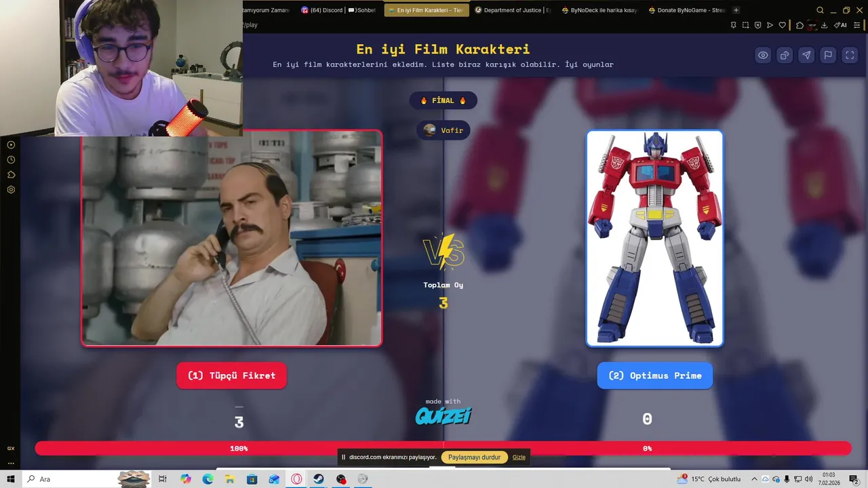Open Task View on the taskbar
The height and width of the screenshot is (488, 868).
(163, 479)
